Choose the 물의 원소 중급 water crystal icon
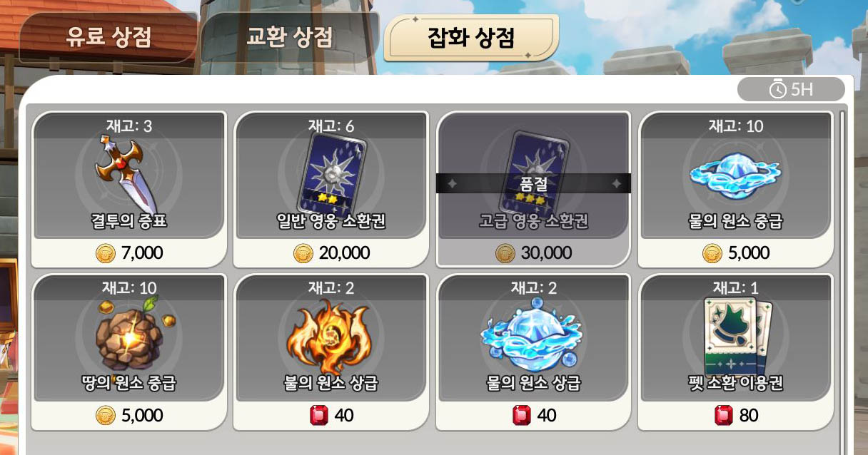Image resolution: width=868 pixels, height=455 pixels. point(735,171)
